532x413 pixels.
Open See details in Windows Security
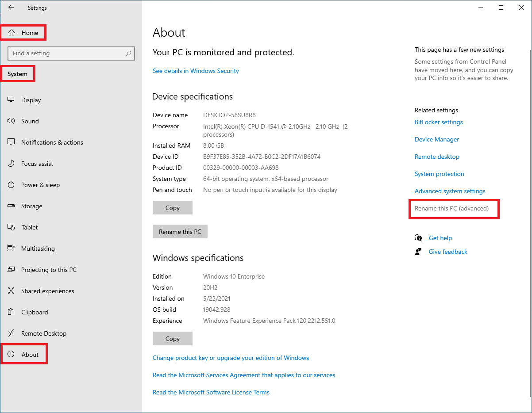pos(196,71)
